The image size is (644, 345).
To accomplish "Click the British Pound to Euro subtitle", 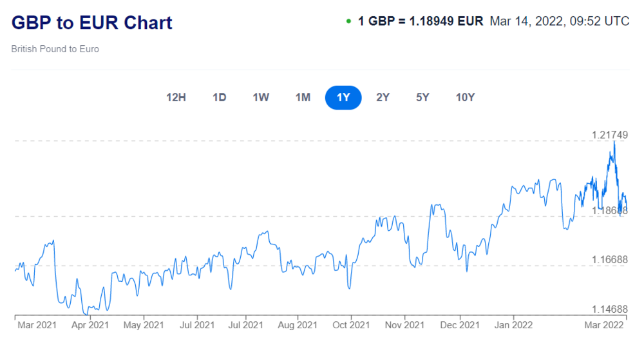I will pyautogui.click(x=55, y=49).
